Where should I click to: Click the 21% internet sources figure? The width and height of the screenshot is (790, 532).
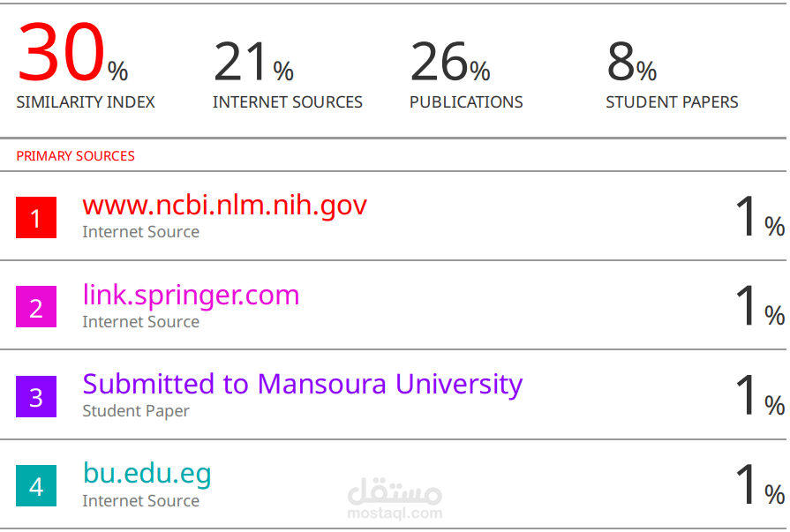[x=253, y=62]
